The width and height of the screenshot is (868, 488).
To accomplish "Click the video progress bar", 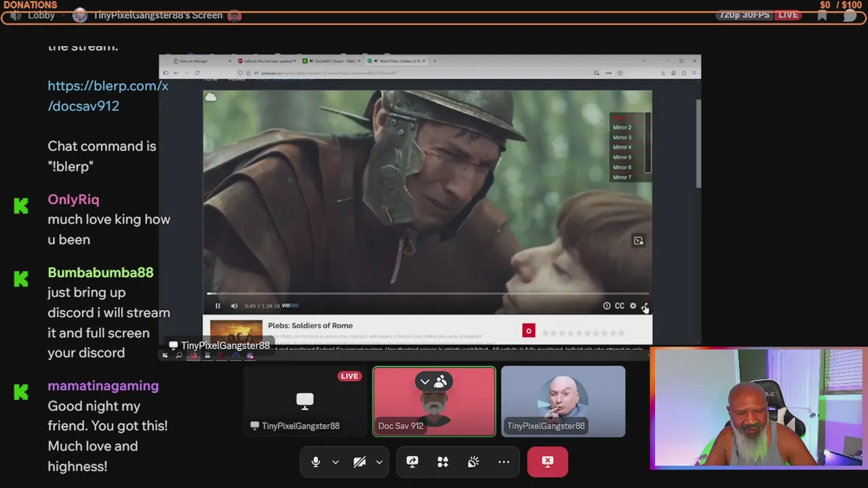I will pyautogui.click(x=427, y=293).
